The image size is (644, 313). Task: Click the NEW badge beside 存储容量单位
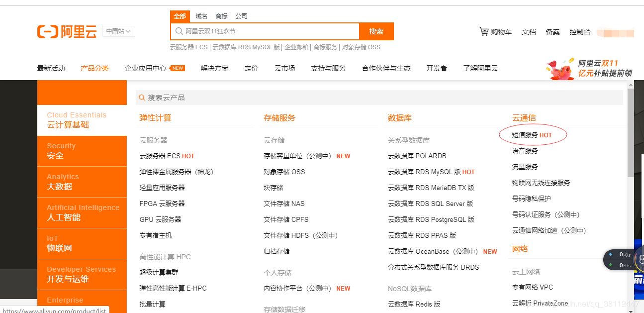(x=343, y=156)
